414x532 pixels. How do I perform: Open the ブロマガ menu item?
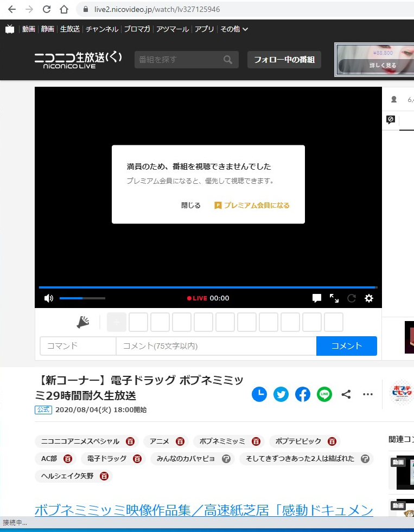point(137,29)
